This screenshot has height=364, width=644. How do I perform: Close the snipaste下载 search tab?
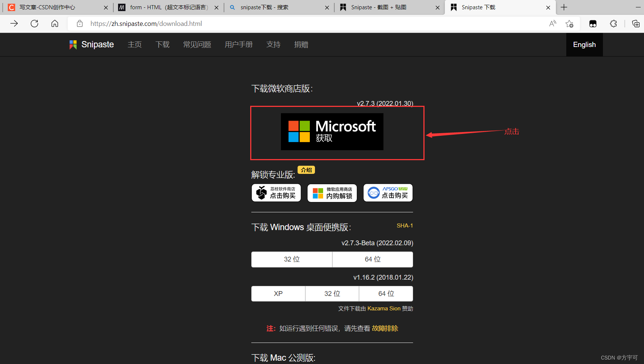click(327, 7)
